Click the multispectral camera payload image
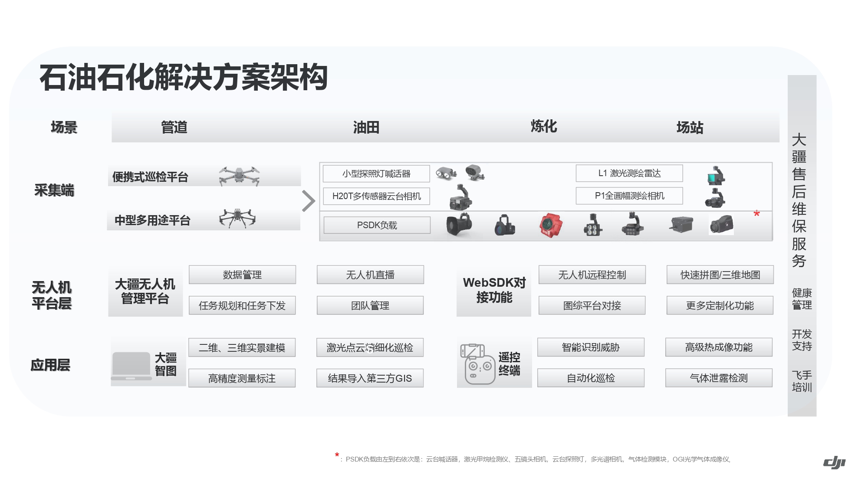This screenshot has height=488, width=868. tap(633, 224)
